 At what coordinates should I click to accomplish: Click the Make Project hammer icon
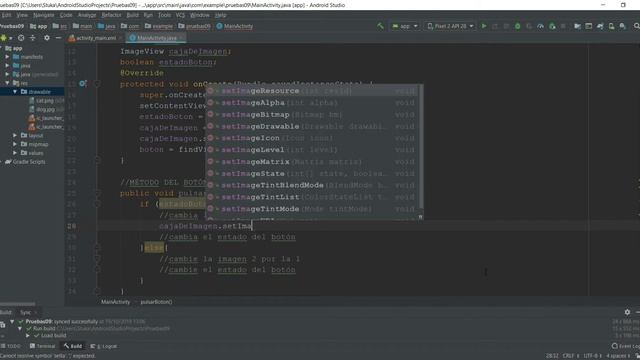click(380, 26)
